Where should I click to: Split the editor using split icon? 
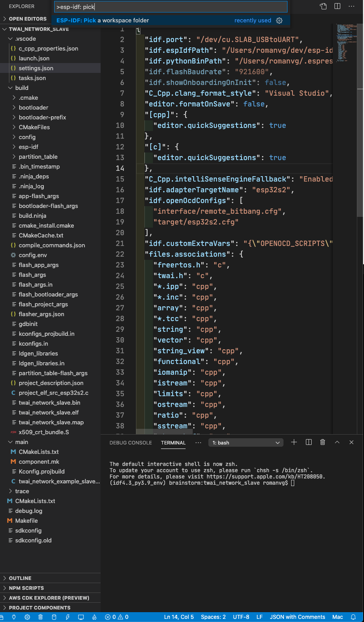[337, 6]
